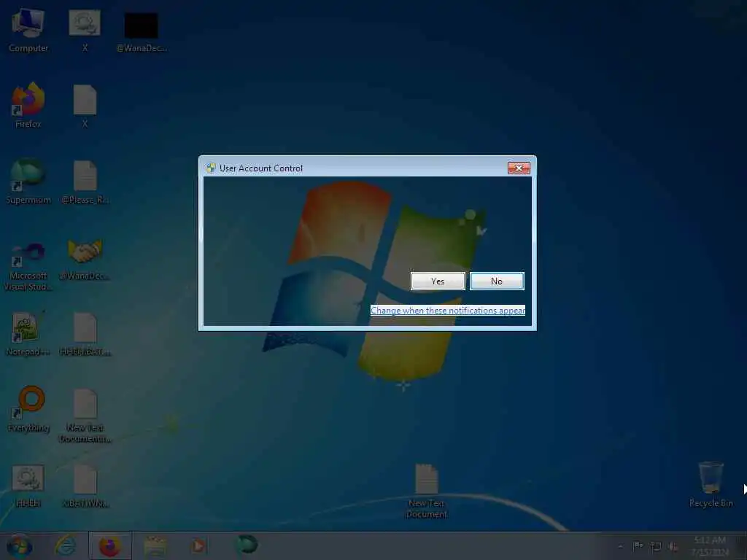Open the Action Center flag icon

[x=638, y=546]
